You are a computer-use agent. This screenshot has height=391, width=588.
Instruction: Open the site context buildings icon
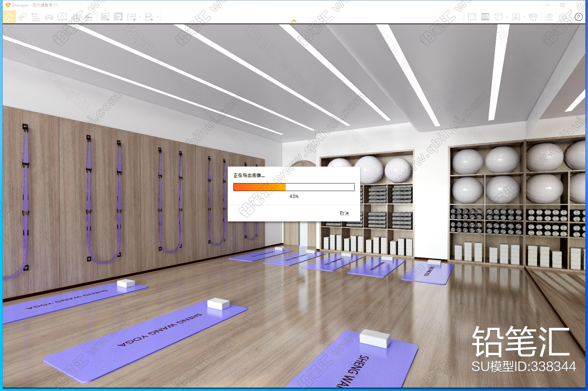point(76,17)
